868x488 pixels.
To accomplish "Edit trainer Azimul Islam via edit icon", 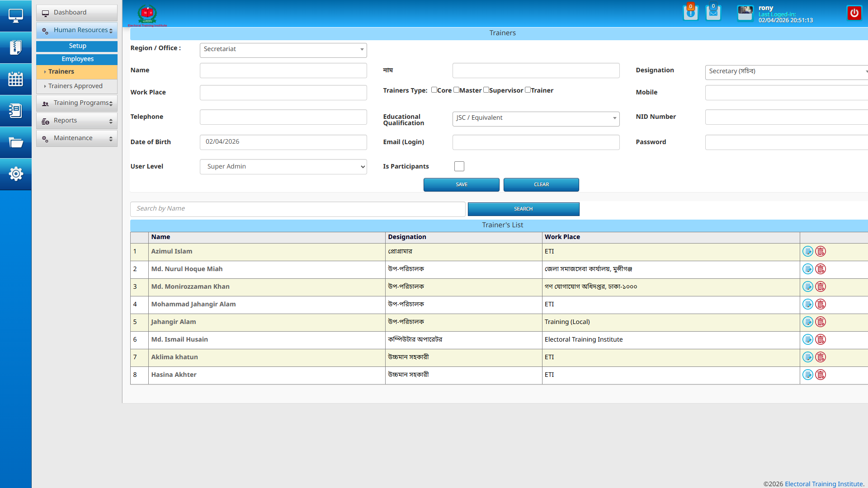I will [807, 252].
